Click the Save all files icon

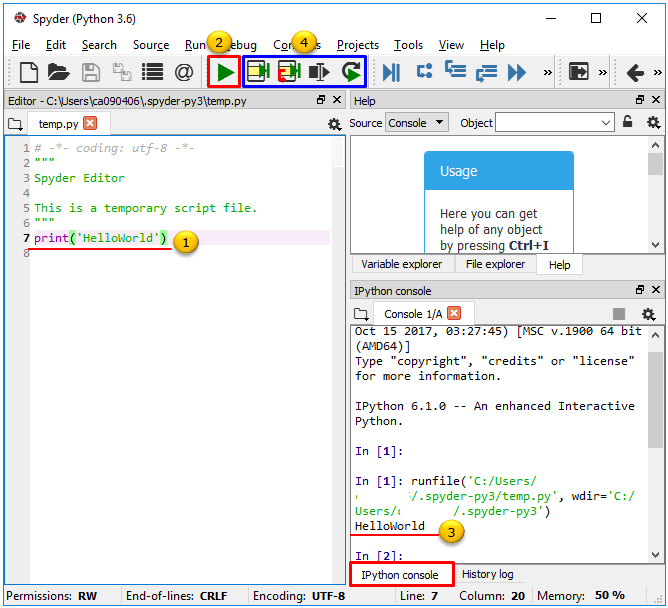(122, 72)
